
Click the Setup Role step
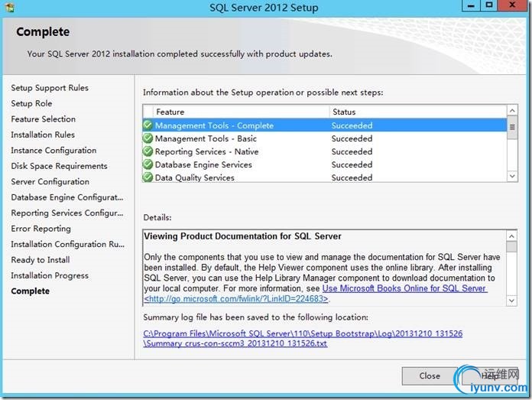coord(31,103)
